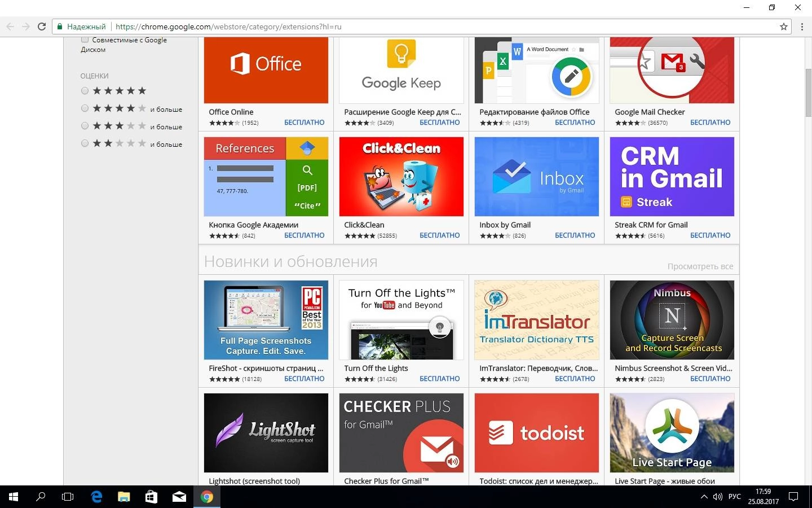The width and height of the screenshot is (812, 508).
Task: Reload the Chrome Web Store page
Action: point(41,27)
